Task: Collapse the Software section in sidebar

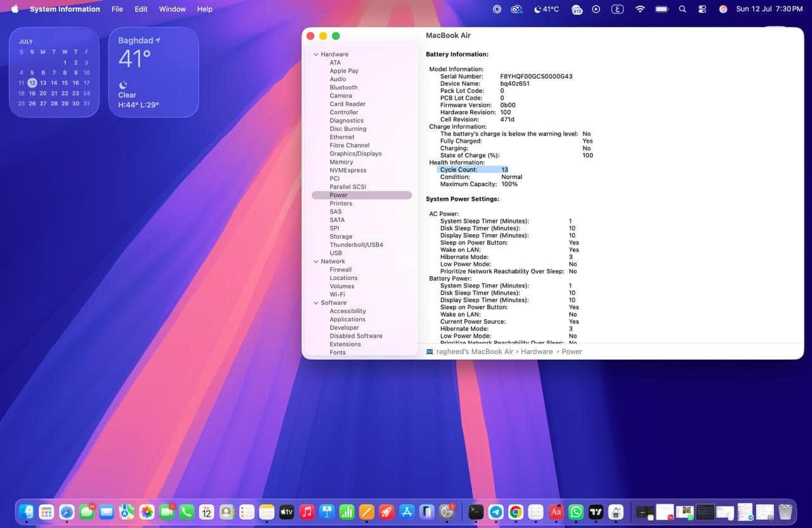Action: pos(316,303)
